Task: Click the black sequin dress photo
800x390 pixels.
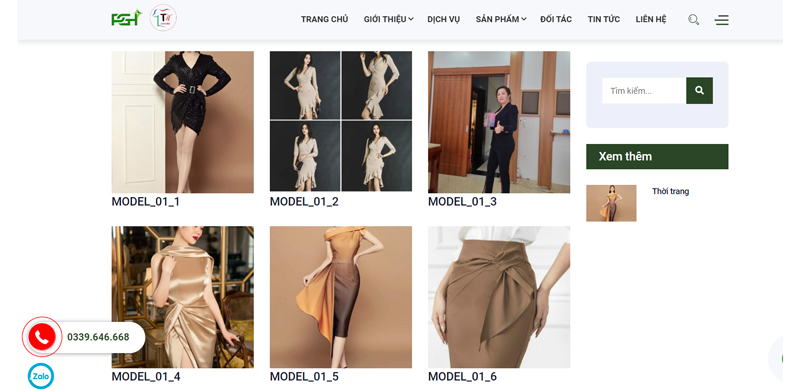Action: coord(183,122)
